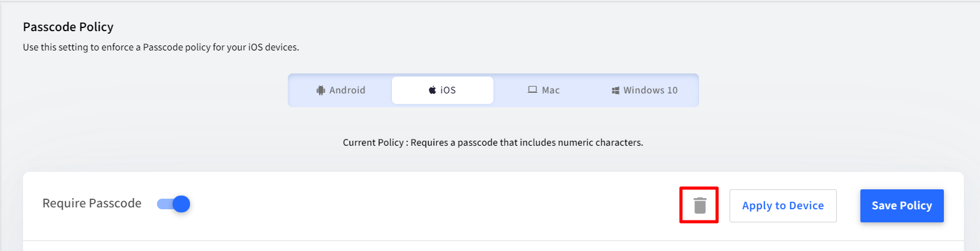The height and width of the screenshot is (251, 980).
Task: Click the passcode policy description sentence
Action: 161,47
